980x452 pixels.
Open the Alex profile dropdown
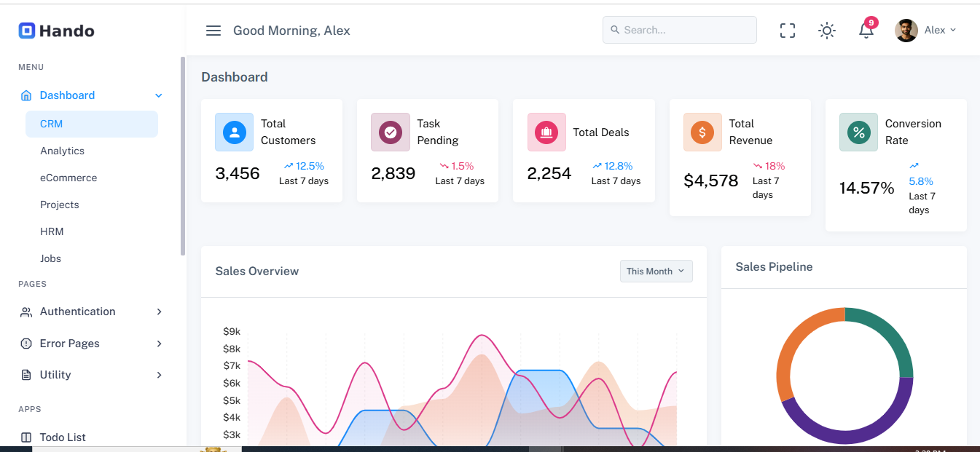(x=926, y=31)
